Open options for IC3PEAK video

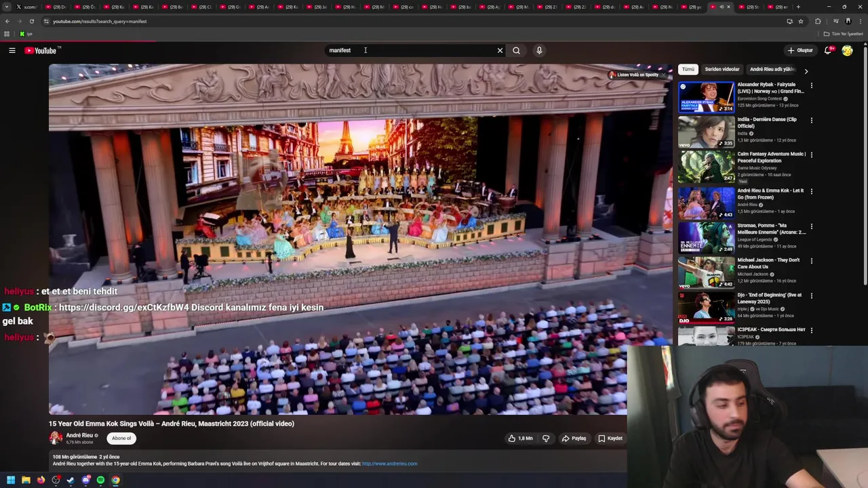pos(811,331)
